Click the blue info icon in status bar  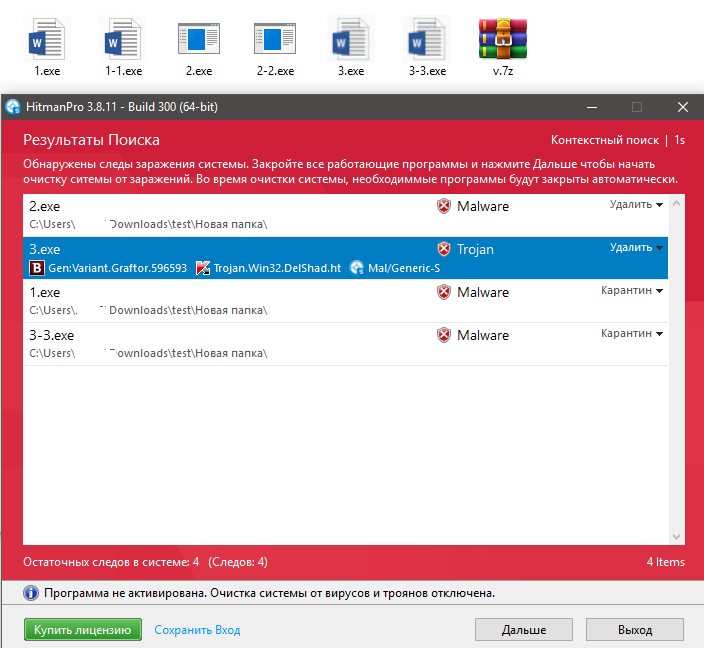click(x=31, y=593)
